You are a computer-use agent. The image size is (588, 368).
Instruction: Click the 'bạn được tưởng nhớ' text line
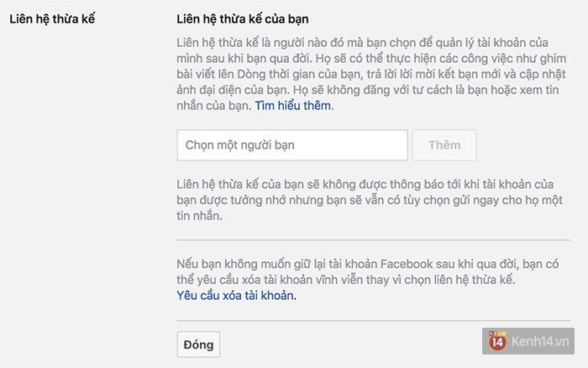(x=370, y=200)
